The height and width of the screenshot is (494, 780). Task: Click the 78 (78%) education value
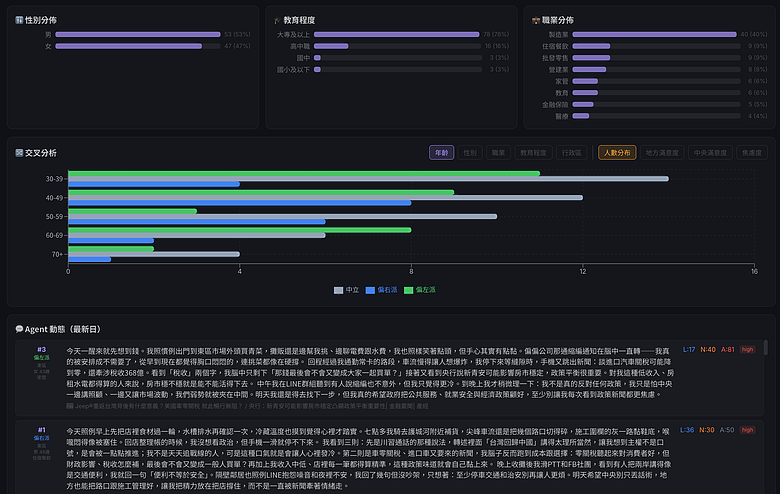(496, 34)
